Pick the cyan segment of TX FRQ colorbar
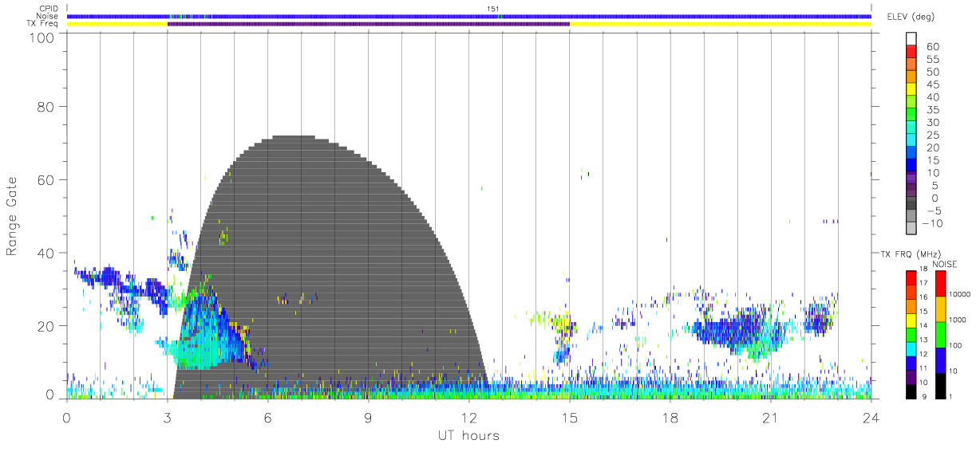This screenshot has height=452, width=980. click(911, 348)
